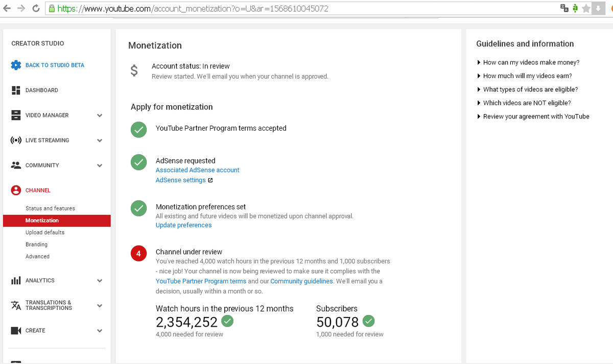Click the Live Streaming broadcast icon
This screenshot has height=364, width=613.
tap(16, 140)
